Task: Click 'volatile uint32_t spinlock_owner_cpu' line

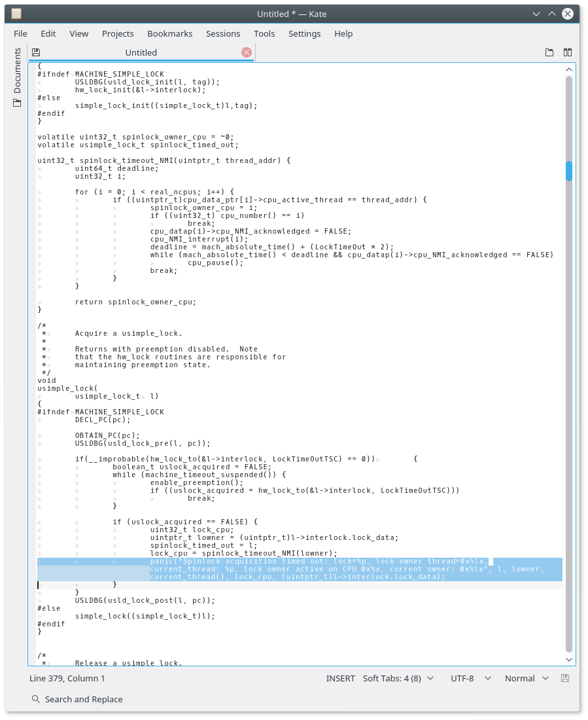Action: pyautogui.click(x=135, y=137)
